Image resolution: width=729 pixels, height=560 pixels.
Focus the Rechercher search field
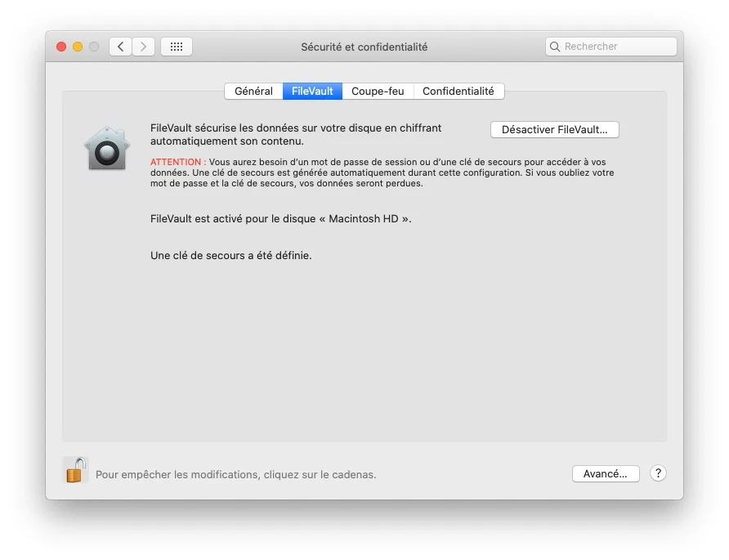(x=617, y=47)
